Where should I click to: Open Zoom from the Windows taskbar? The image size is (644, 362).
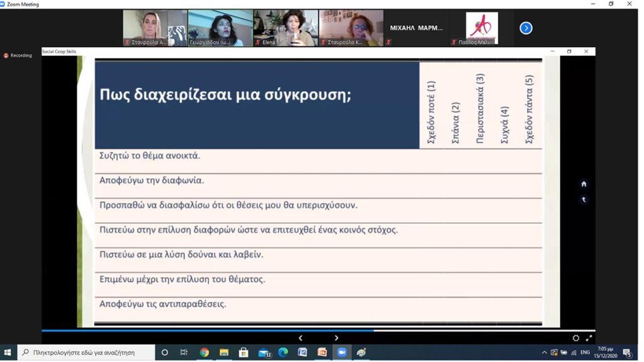341,353
